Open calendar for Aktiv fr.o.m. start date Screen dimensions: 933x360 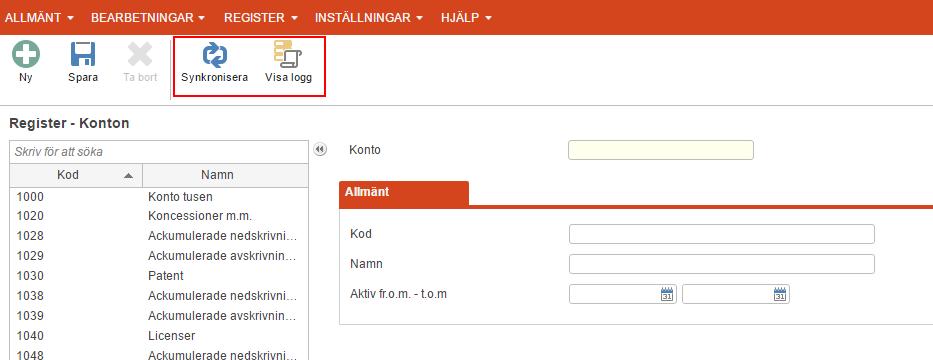(x=666, y=294)
